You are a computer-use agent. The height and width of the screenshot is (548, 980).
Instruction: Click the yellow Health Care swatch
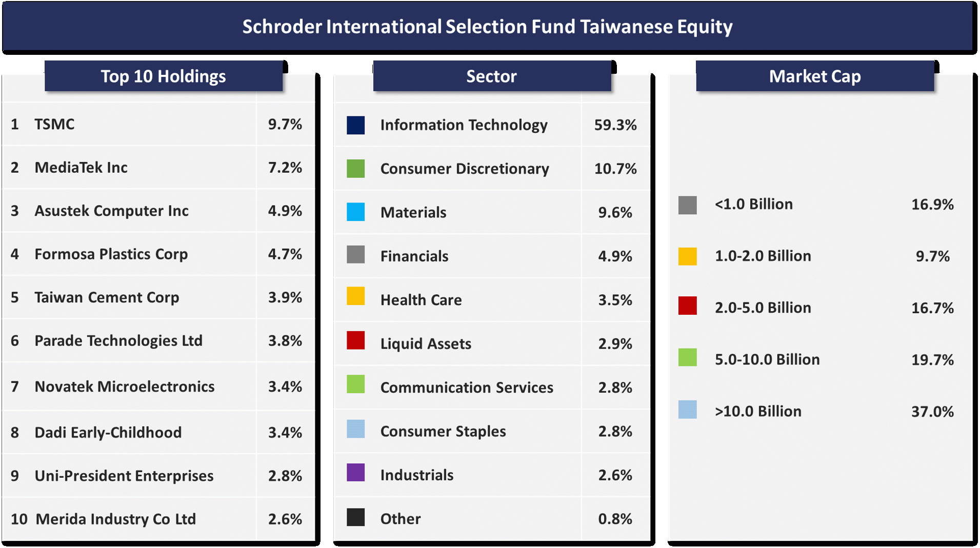click(355, 296)
